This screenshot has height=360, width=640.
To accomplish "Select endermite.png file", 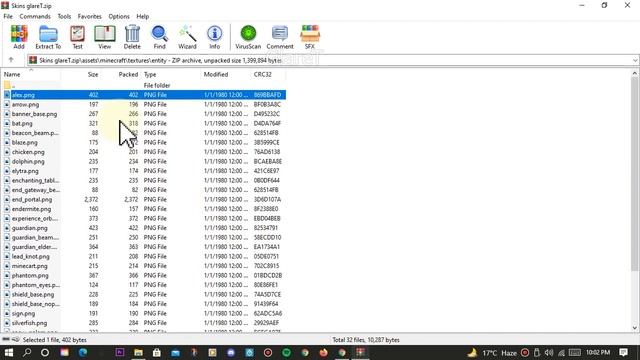I will [x=144, y=209].
